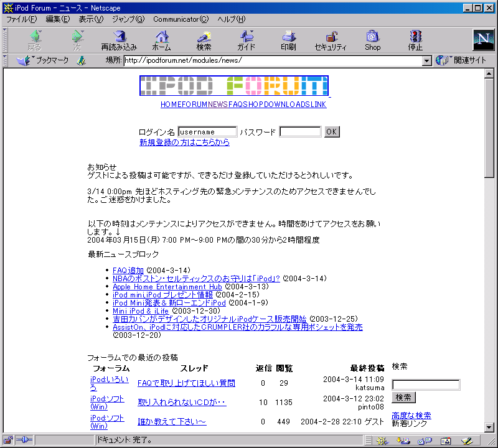Screen dimensions: 498x448
Task: Click the iPod Forum logo banner
Action: [x=234, y=86]
